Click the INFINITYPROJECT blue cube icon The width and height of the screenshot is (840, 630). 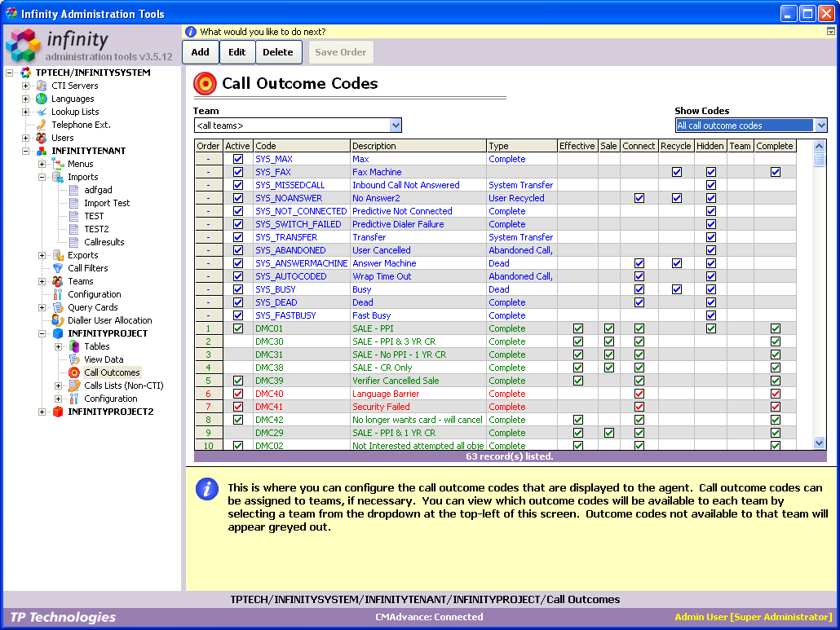click(x=58, y=333)
